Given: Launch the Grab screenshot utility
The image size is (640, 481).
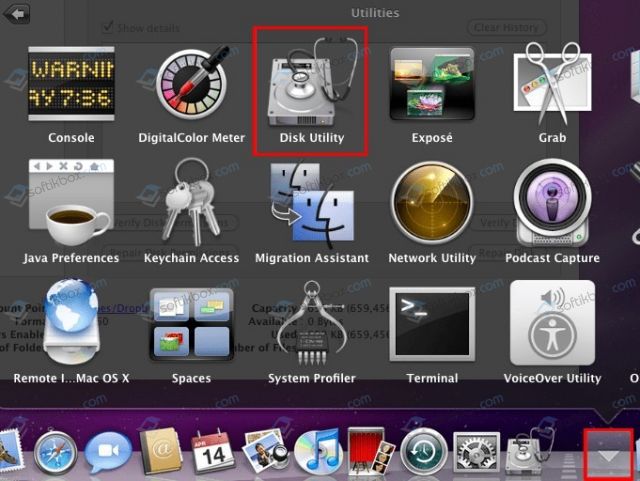Looking at the screenshot, I should pos(552,83).
